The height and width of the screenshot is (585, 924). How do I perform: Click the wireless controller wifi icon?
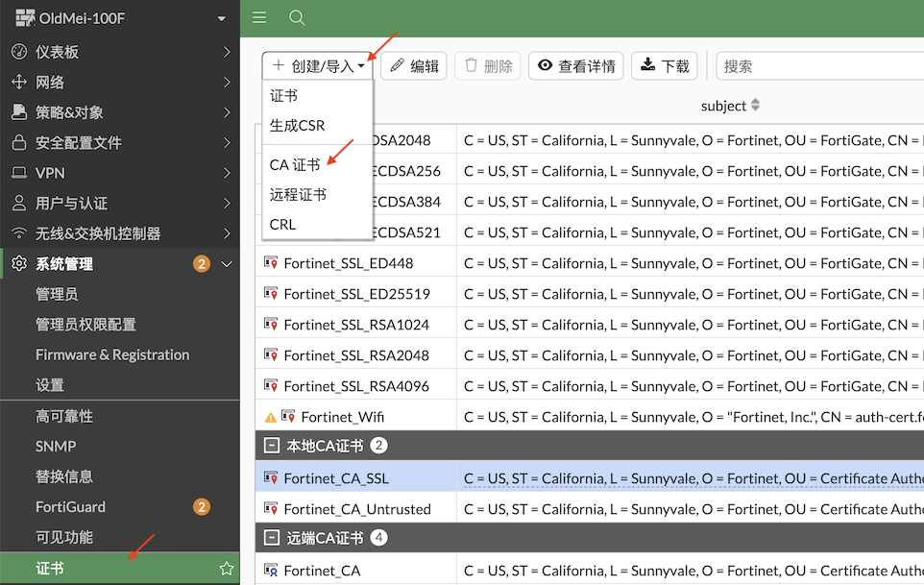click(x=19, y=233)
